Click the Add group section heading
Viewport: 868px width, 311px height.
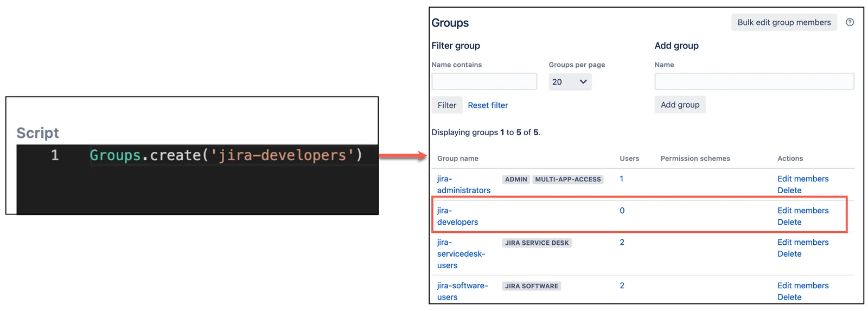pyautogui.click(x=676, y=46)
